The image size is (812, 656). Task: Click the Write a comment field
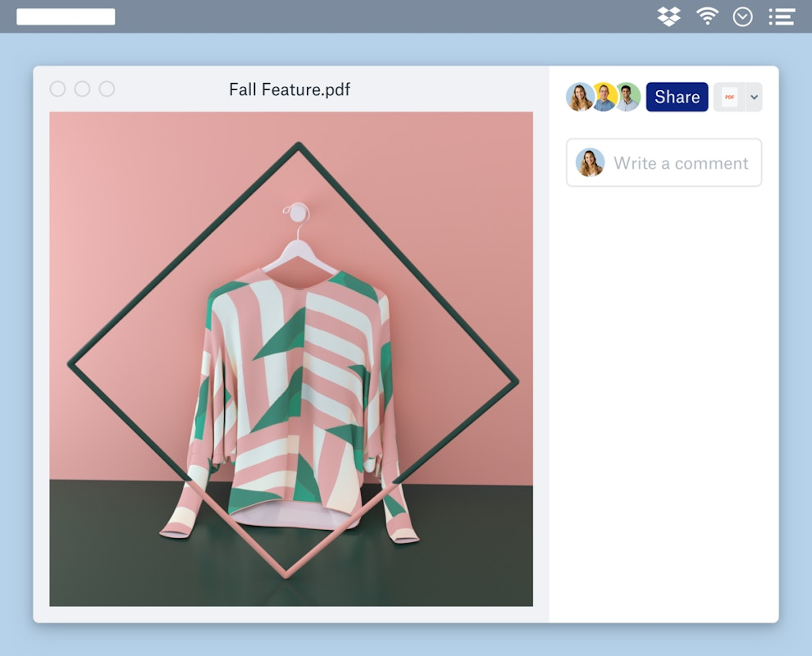(680, 163)
